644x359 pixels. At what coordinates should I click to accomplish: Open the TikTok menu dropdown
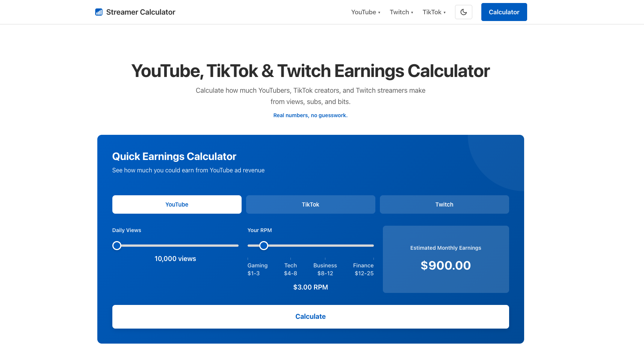tap(445, 12)
